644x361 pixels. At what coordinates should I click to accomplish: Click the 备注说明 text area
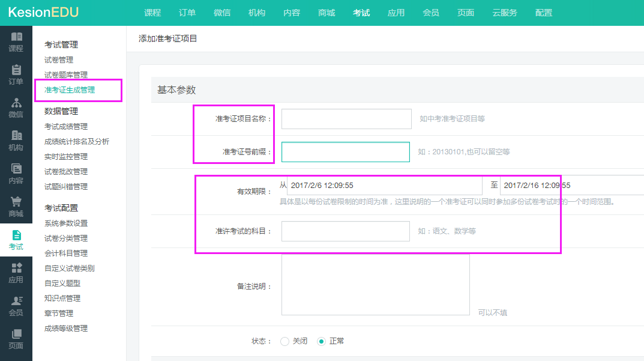coord(375,284)
